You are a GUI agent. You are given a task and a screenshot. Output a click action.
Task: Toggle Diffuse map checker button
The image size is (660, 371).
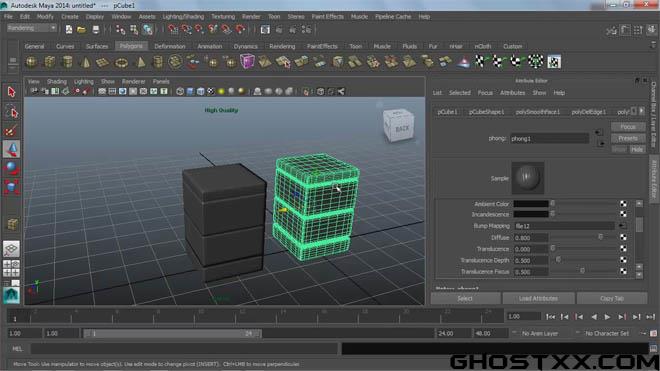click(623, 238)
